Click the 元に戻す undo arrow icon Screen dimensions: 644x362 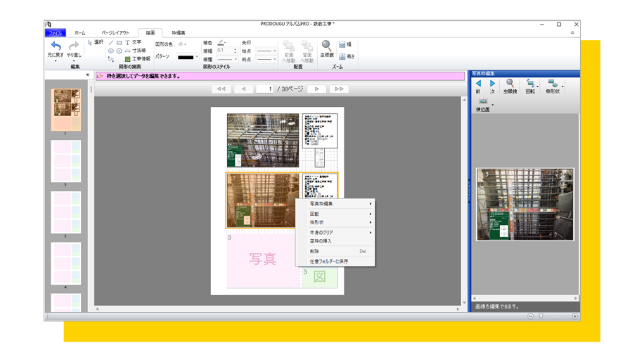click(x=56, y=46)
